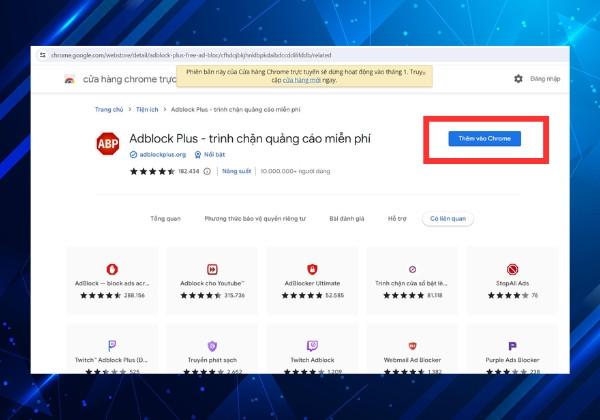This screenshot has height=420, width=600.
Task: Switch to the Bài đánh giá tab
Action: [347, 218]
